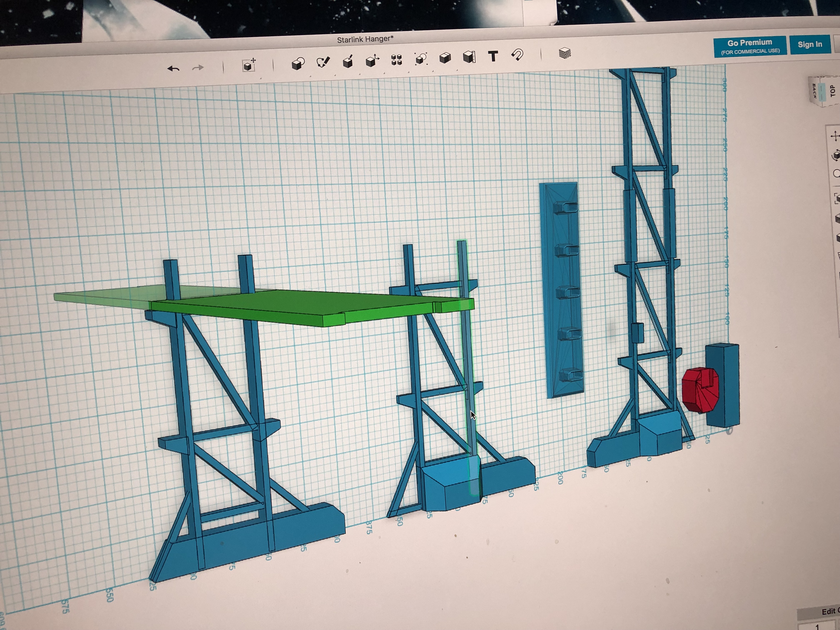Viewport: 840px width, 630px height.
Task: Activate the Measure ruler tool
Action: coord(469,57)
